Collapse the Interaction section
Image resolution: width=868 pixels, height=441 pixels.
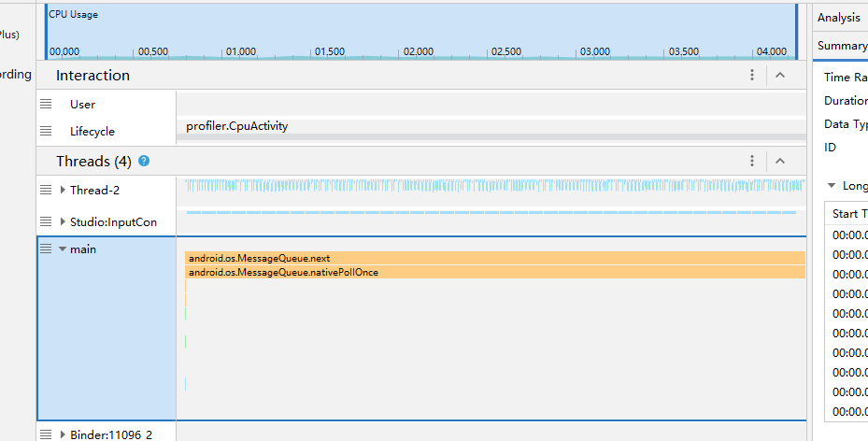(x=780, y=75)
